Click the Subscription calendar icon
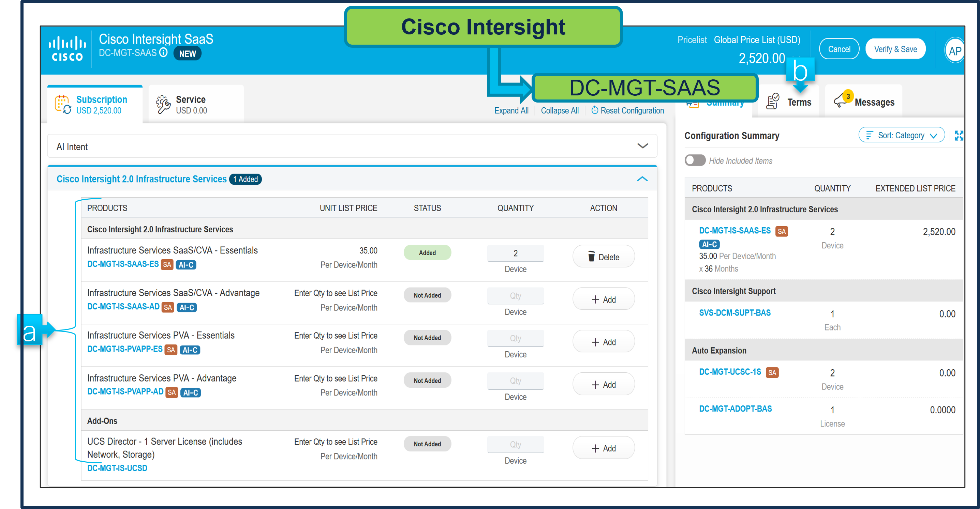Image resolution: width=980 pixels, height=509 pixels. [x=62, y=104]
